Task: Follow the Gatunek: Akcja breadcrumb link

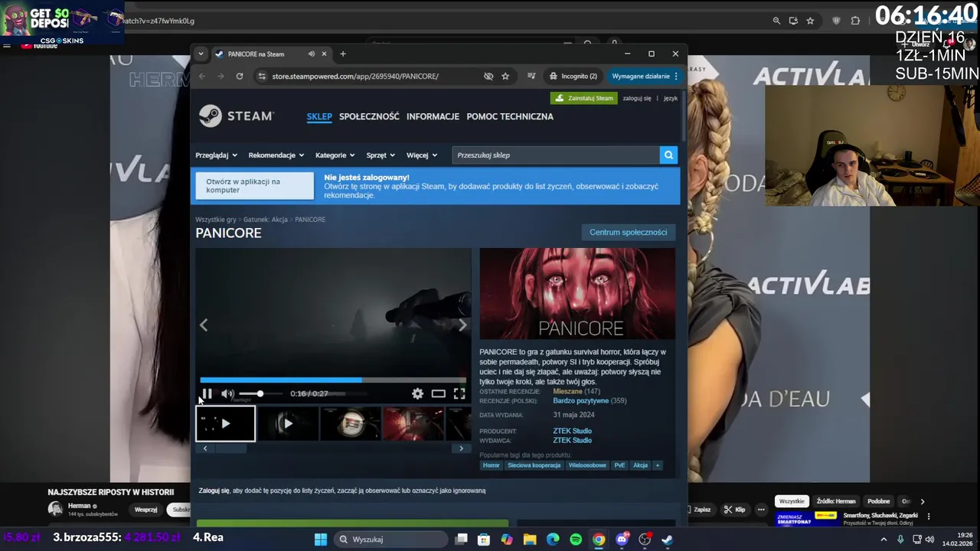Action: (266, 220)
